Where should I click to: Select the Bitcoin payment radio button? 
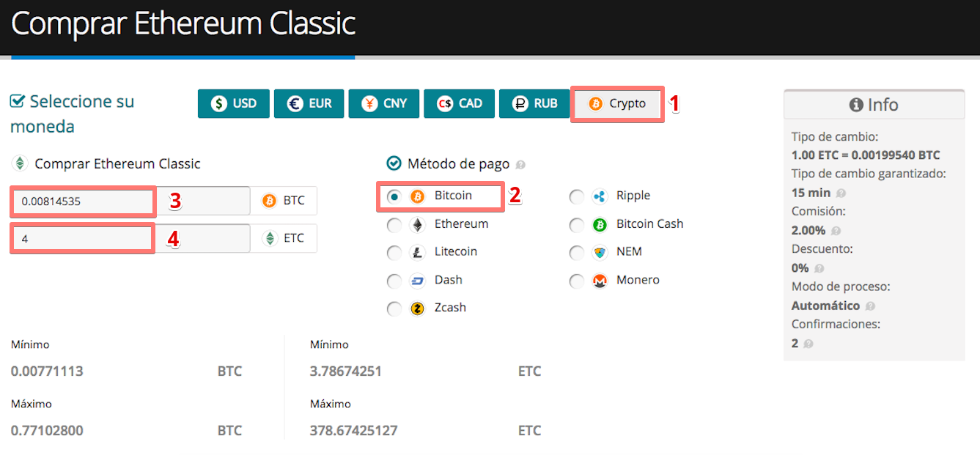pyautogui.click(x=394, y=196)
